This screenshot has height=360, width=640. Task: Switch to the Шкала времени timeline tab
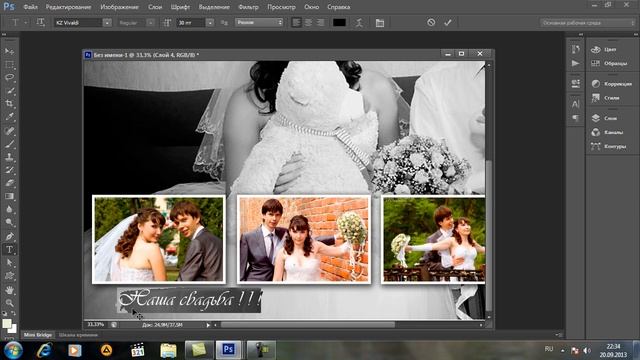click(x=78, y=335)
